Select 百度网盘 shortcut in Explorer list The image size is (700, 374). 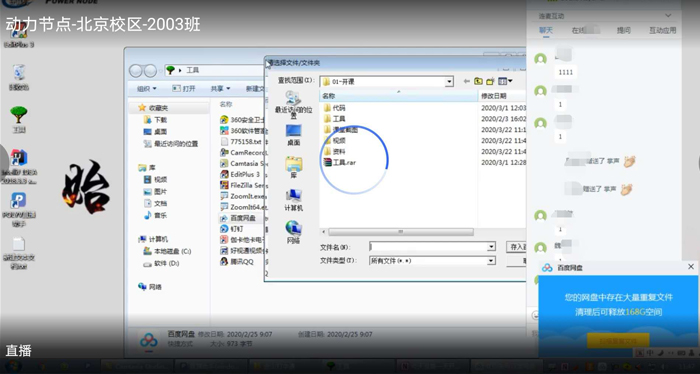coord(238,218)
